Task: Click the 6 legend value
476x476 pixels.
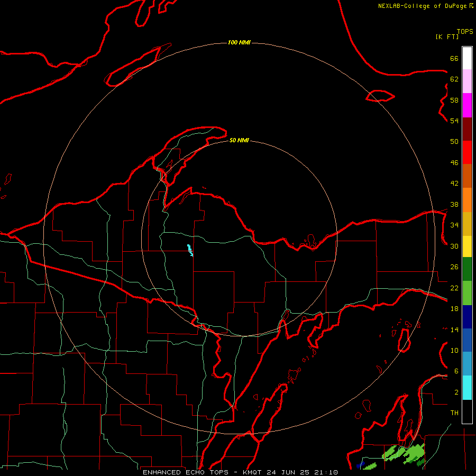Action: pos(456,371)
